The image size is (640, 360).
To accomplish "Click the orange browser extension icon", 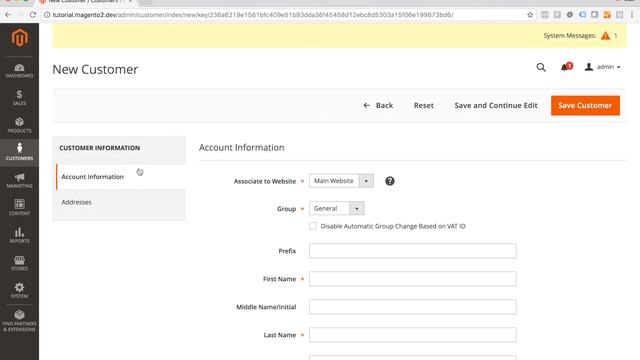I will click(607, 15).
